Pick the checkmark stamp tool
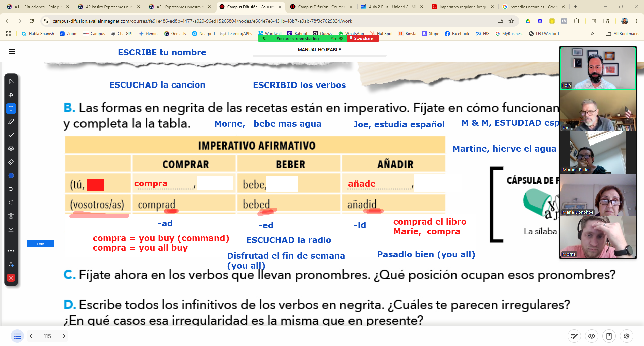This screenshot has height=346, width=644. (x=11, y=135)
